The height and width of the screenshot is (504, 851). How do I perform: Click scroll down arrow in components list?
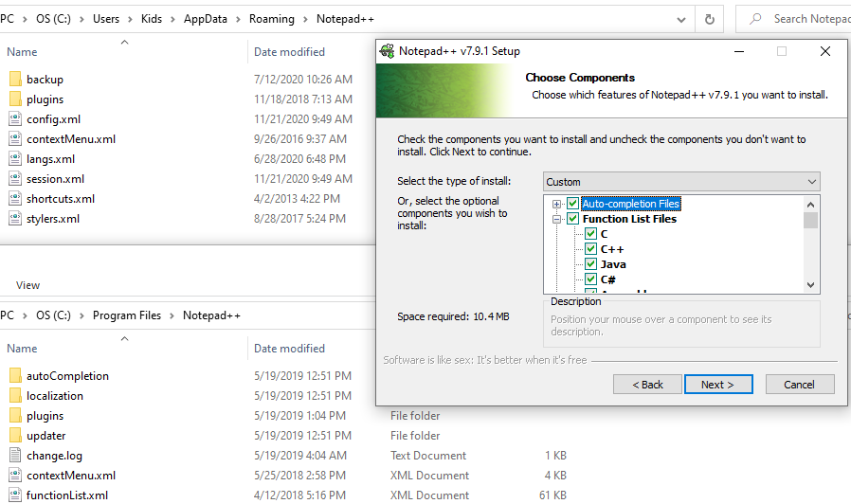(811, 285)
